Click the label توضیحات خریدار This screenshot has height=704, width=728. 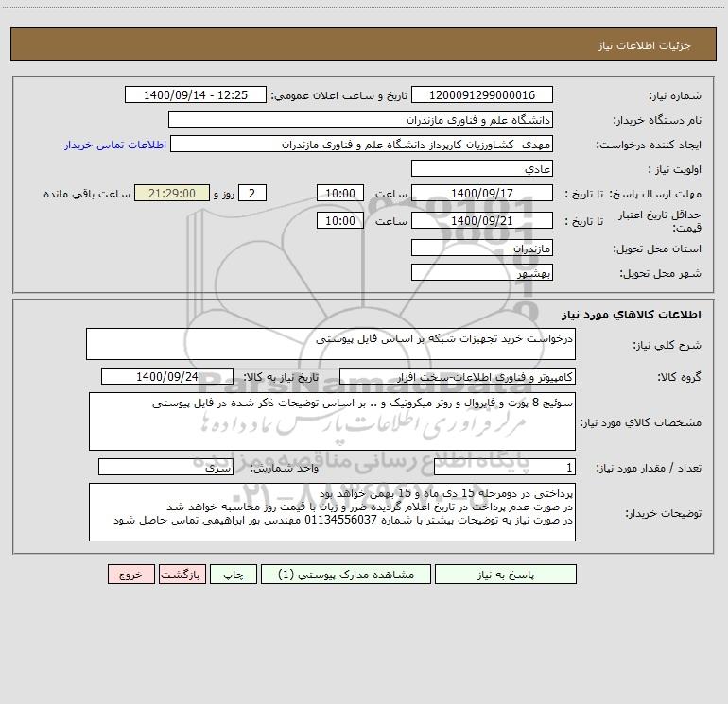[663, 513]
